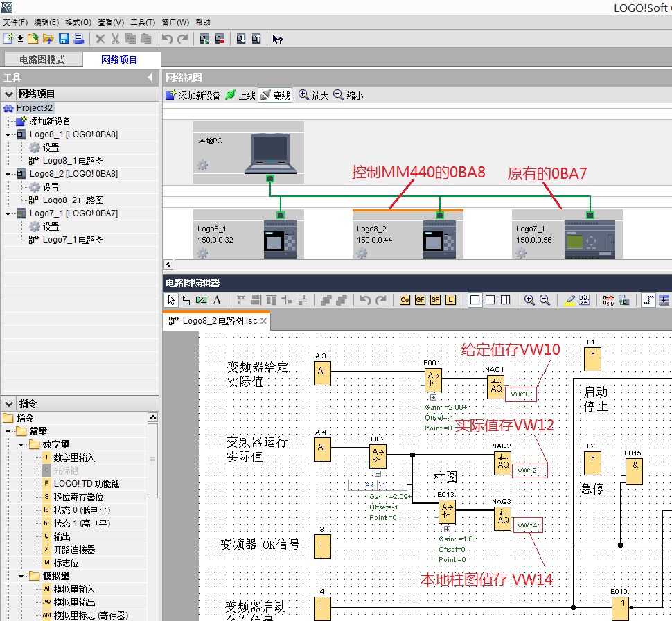
Task: Click zoom in magnifier in circuit editor toolbar
Action: (x=529, y=300)
